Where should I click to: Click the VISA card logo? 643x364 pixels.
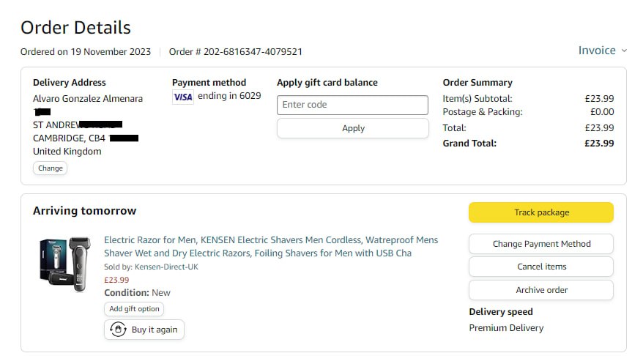coord(183,97)
